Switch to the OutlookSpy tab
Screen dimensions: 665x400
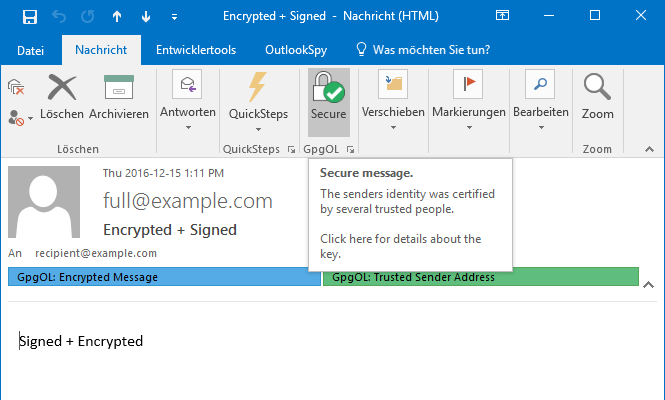point(293,49)
